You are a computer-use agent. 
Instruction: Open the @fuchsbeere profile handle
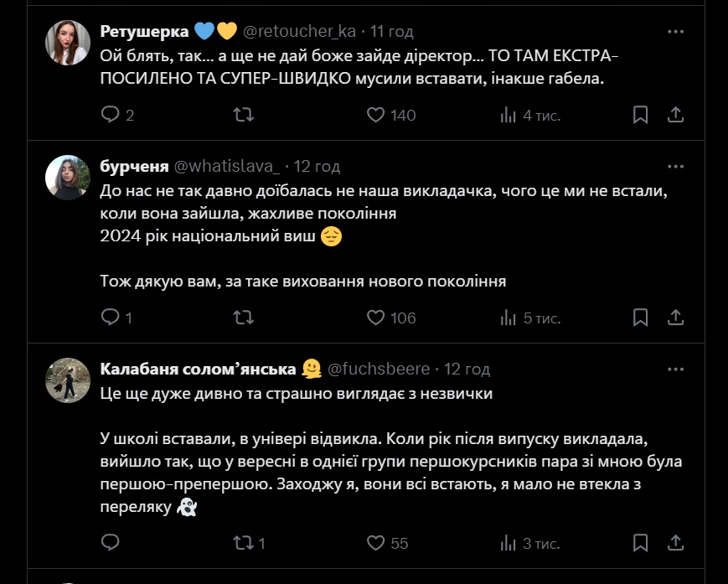pyautogui.click(x=379, y=369)
